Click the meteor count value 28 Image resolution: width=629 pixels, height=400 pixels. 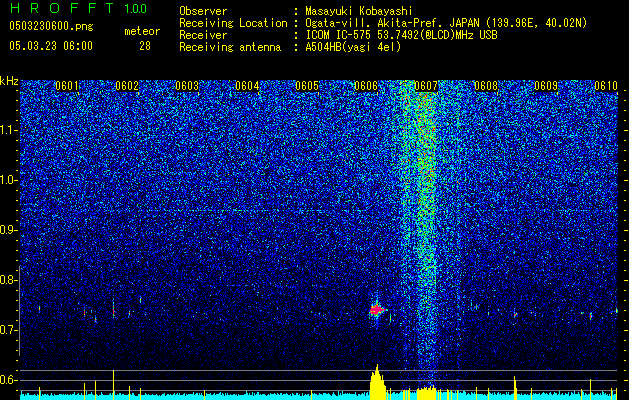(x=145, y=46)
